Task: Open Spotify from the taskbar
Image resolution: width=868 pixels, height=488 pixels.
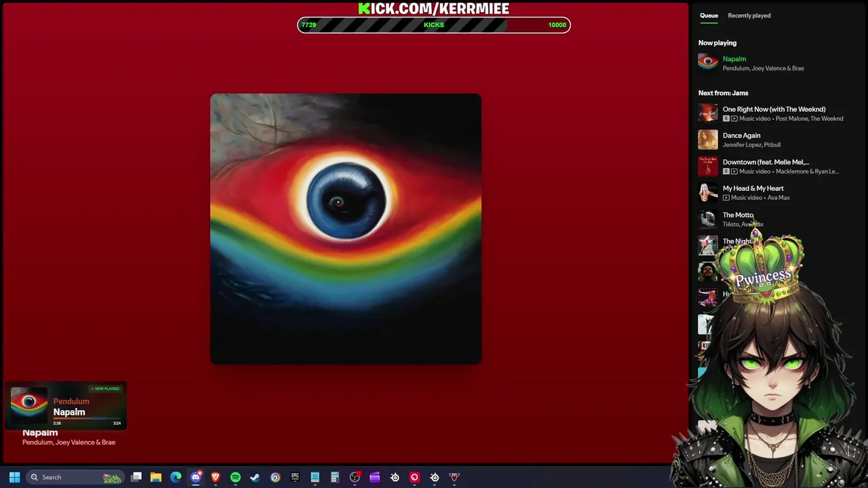Action: coord(235,477)
